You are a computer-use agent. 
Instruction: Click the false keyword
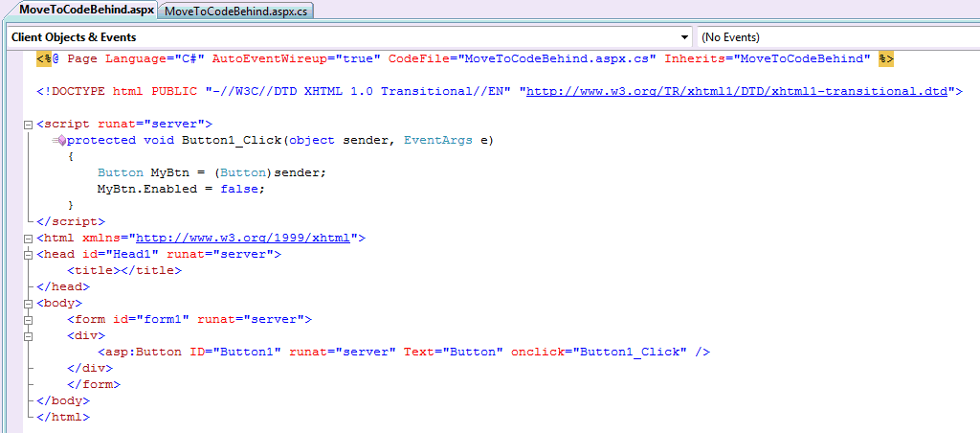(x=238, y=189)
